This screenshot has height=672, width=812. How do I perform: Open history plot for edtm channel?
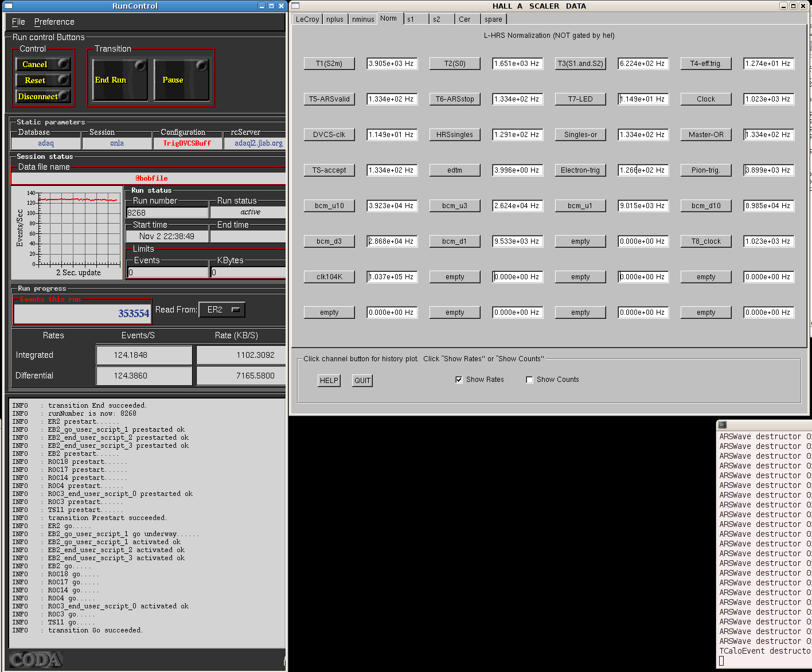pos(455,170)
